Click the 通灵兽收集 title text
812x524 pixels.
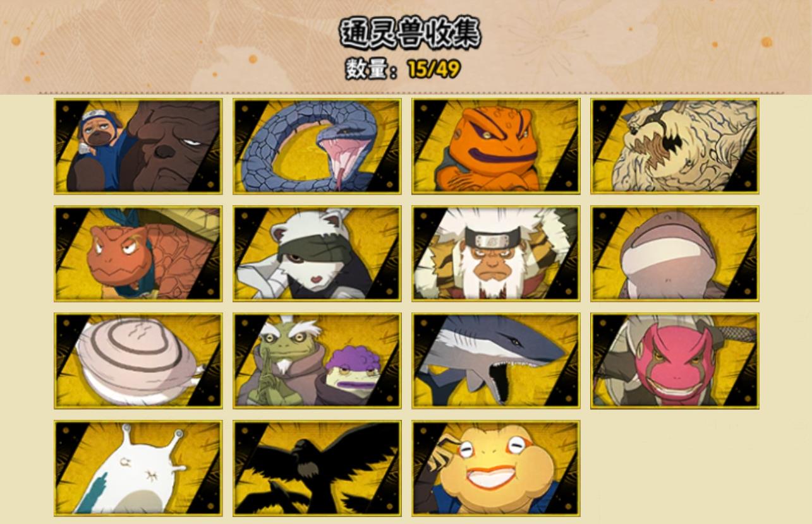point(411,33)
